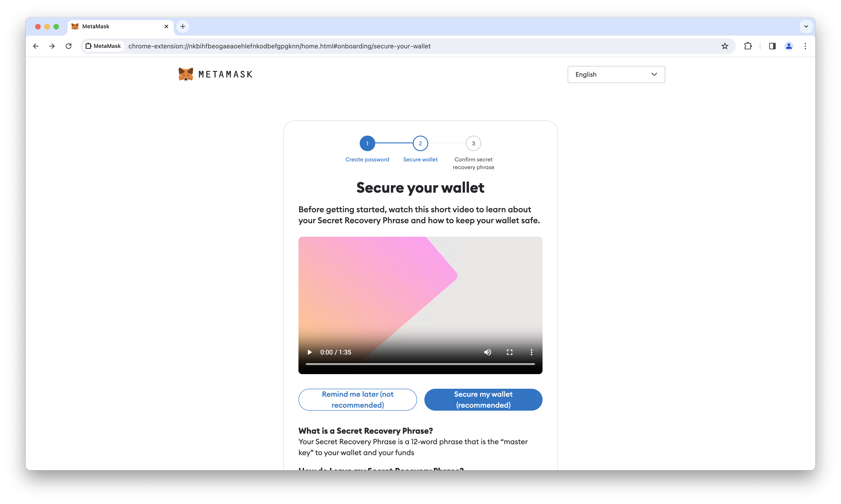Click the Chrome profile account icon

[789, 46]
